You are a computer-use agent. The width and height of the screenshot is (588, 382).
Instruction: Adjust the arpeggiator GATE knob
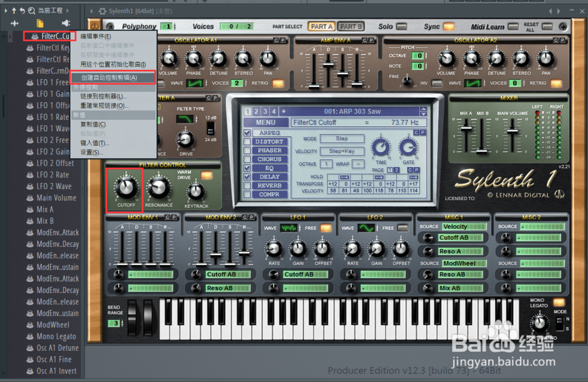[409, 148]
